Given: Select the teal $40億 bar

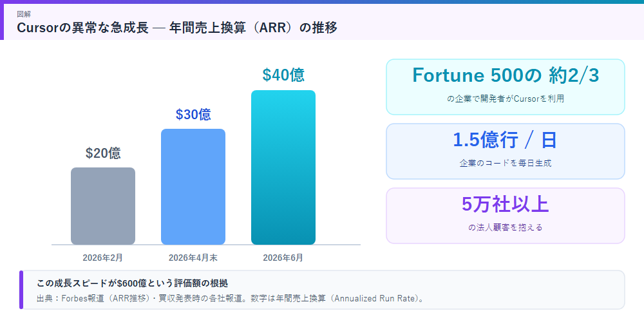Looking at the screenshot, I should [x=283, y=167].
